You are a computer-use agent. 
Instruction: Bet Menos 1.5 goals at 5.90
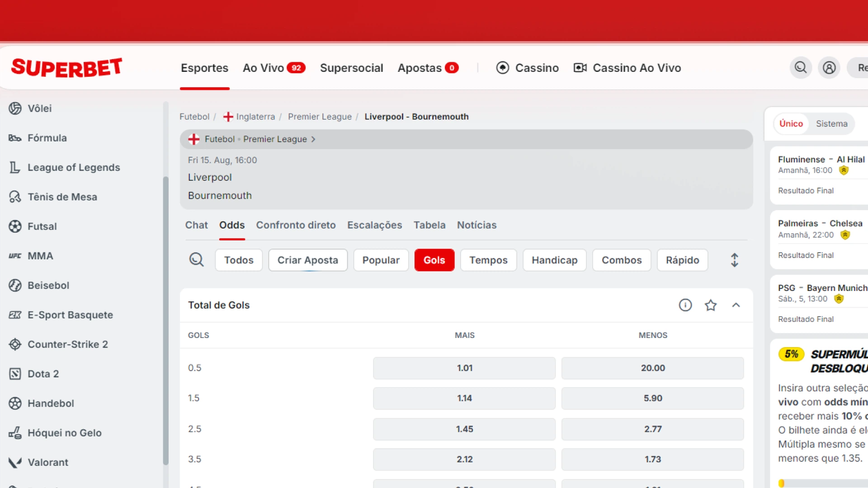[x=653, y=398]
